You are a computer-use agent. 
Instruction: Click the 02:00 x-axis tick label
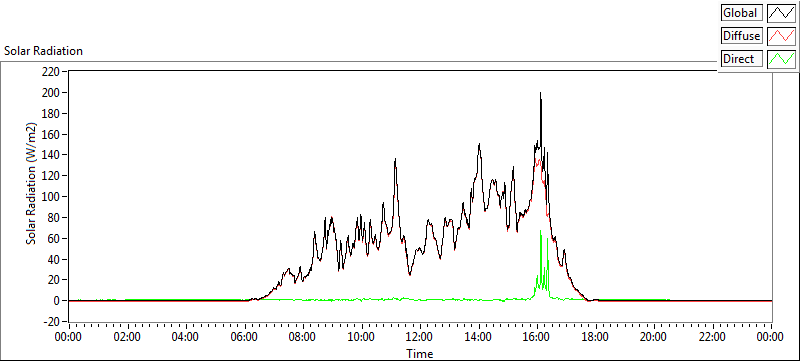pyautogui.click(x=127, y=337)
